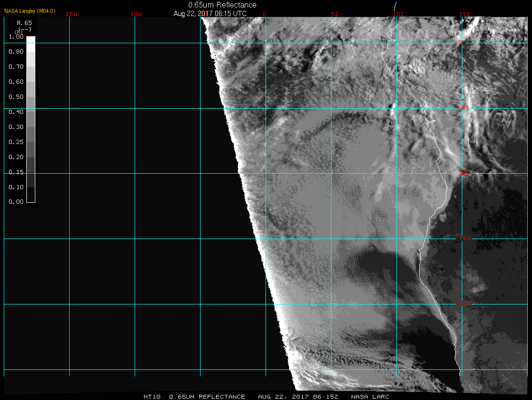Click the '0.50' colorbar value
Screen dimensions: 532x400
(16, 96)
